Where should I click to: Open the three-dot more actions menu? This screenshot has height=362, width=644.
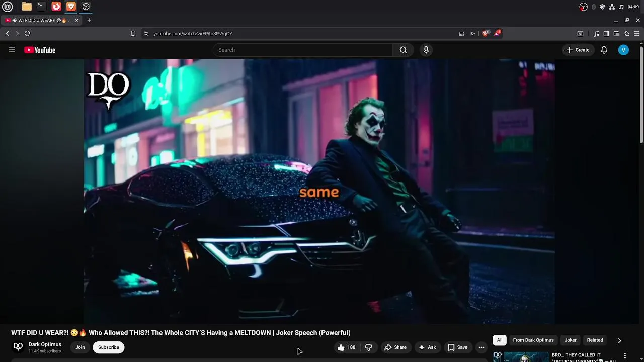[x=481, y=347]
